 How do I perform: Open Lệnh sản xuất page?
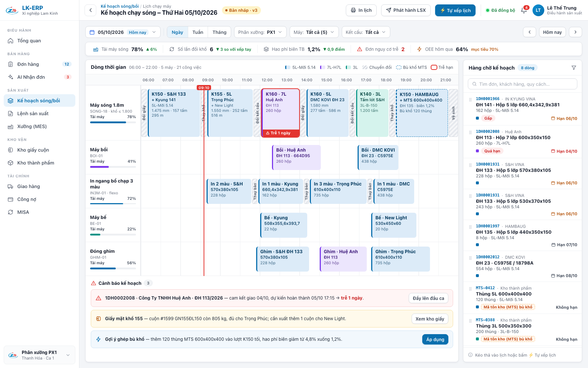click(x=39, y=113)
